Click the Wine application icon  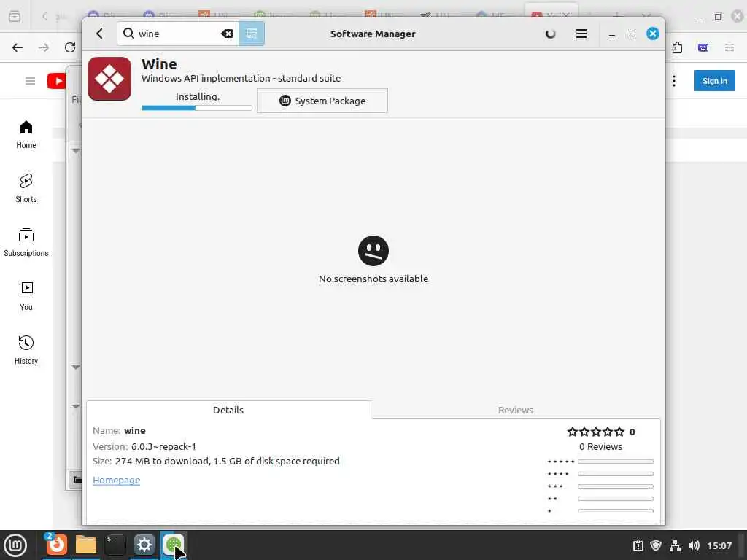pyautogui.click(x=109, y=79)
